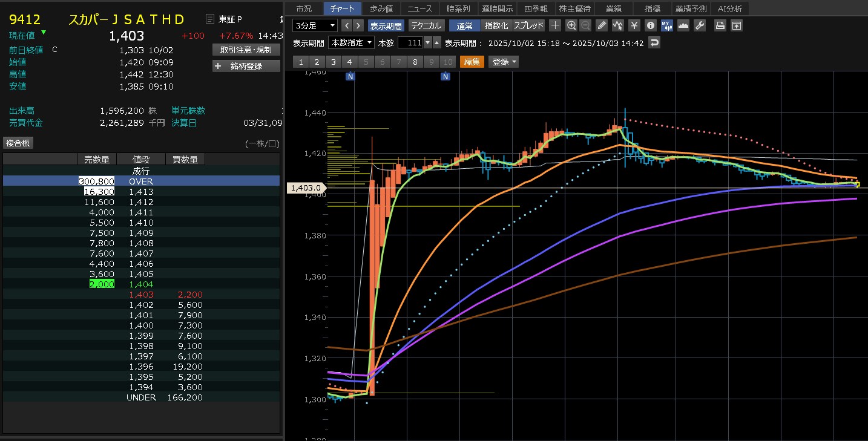
Task: Click the reset display period arrow icon
Action: pyautogui.click(x=654, y=43)
